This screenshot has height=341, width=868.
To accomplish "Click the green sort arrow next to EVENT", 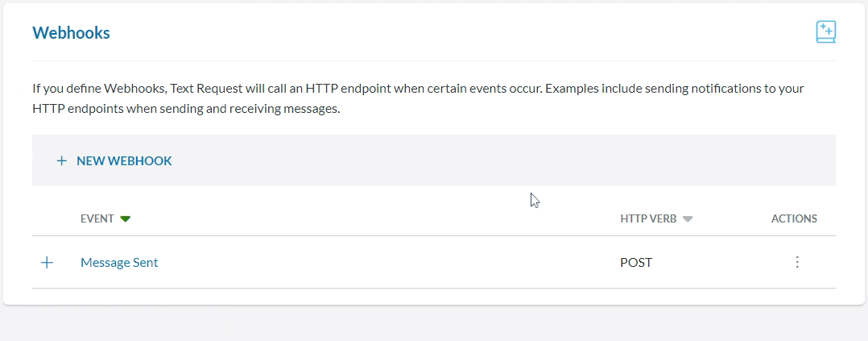I will click(x=125, y=218).
